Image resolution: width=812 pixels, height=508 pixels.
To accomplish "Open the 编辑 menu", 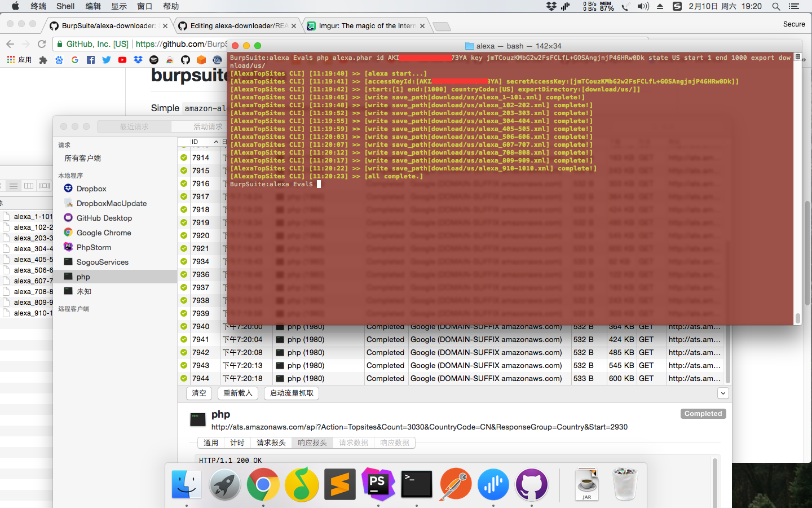I will pyautogui.click(x=93, y=6).
